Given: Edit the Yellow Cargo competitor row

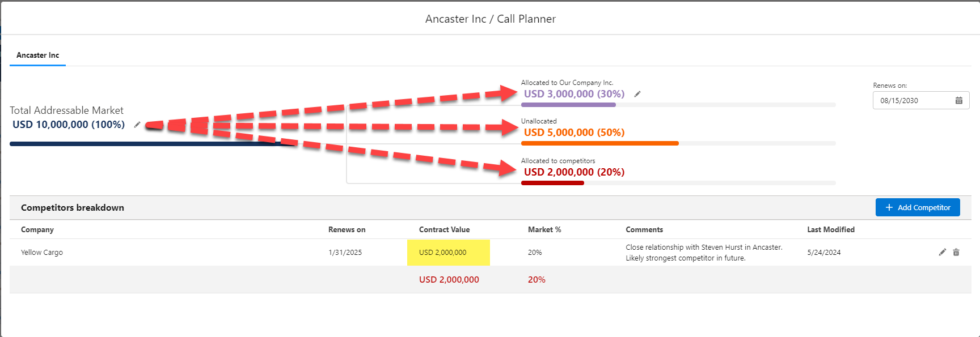Looking at the screenshot, I should tap(942, 252).
